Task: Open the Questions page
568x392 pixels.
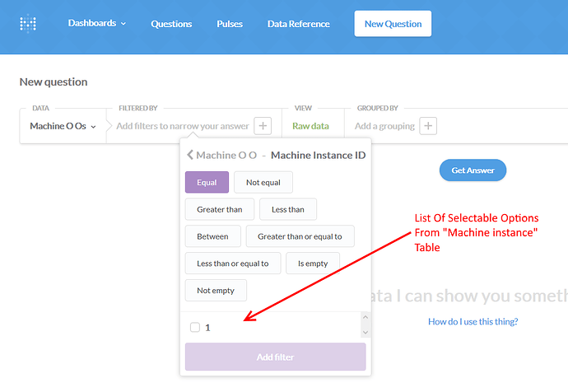Action: click(171, 24)
